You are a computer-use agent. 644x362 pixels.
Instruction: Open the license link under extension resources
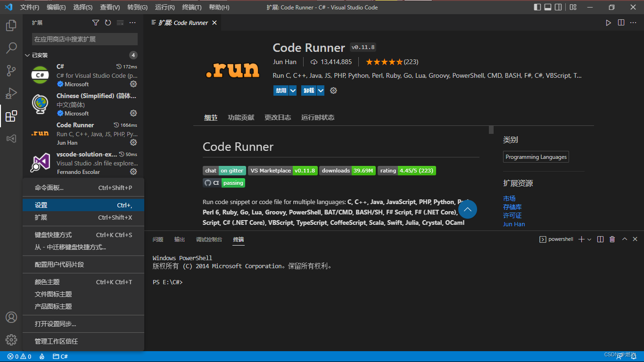tap(512, 215)
